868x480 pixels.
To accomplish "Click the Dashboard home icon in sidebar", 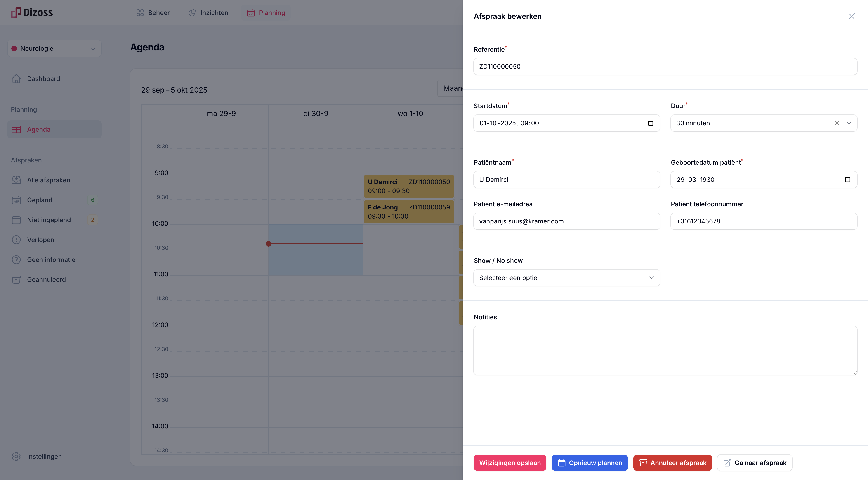I will tap(16, 78).
